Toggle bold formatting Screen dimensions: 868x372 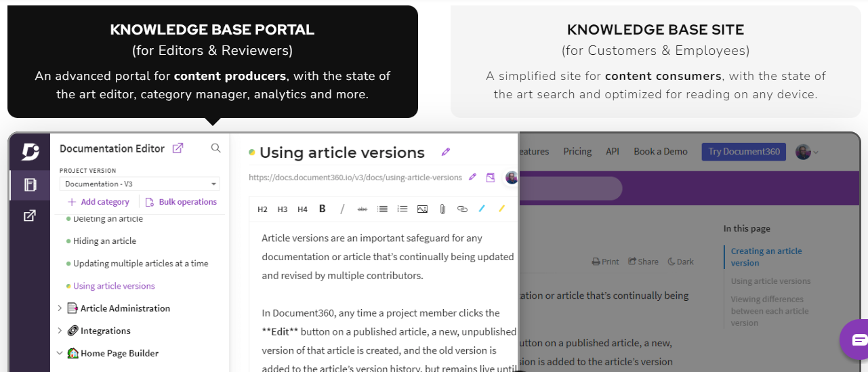coord(323,209)
